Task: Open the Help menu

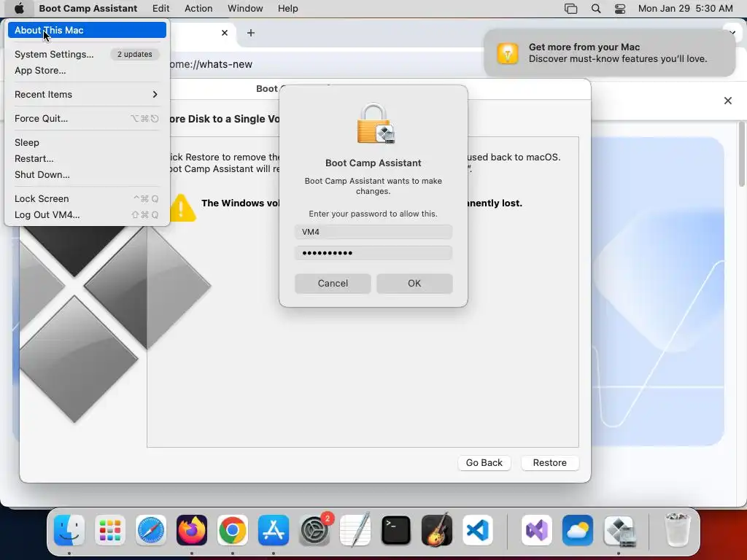Action: (x=287, y=8)
